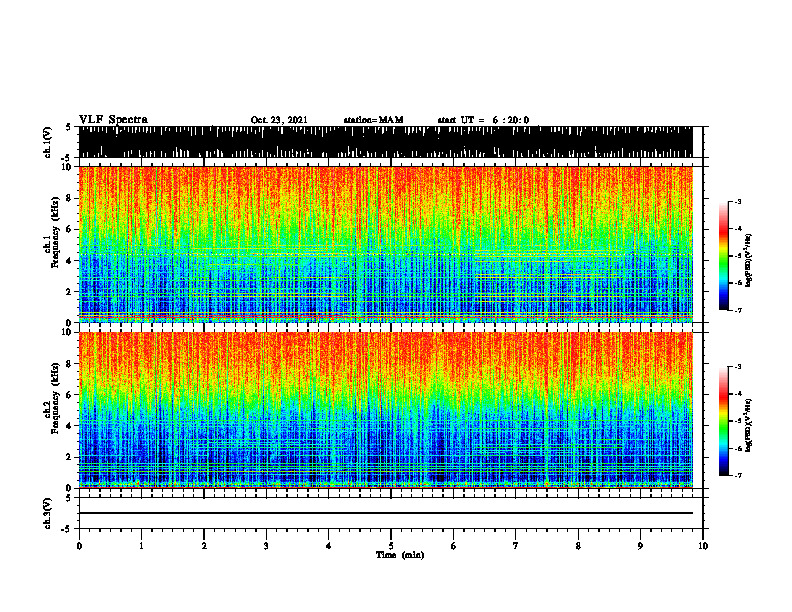Click the "station=MAM" header label
792x612 pixels.
coord(374,120)
